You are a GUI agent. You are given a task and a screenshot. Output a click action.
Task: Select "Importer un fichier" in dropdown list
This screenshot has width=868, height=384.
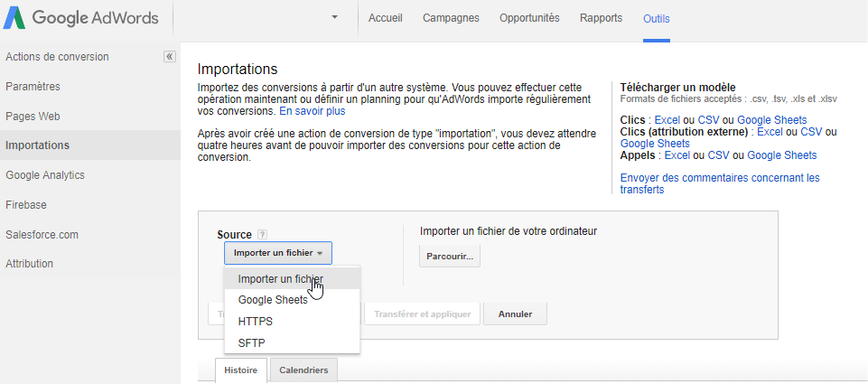[x=293, y=278]
